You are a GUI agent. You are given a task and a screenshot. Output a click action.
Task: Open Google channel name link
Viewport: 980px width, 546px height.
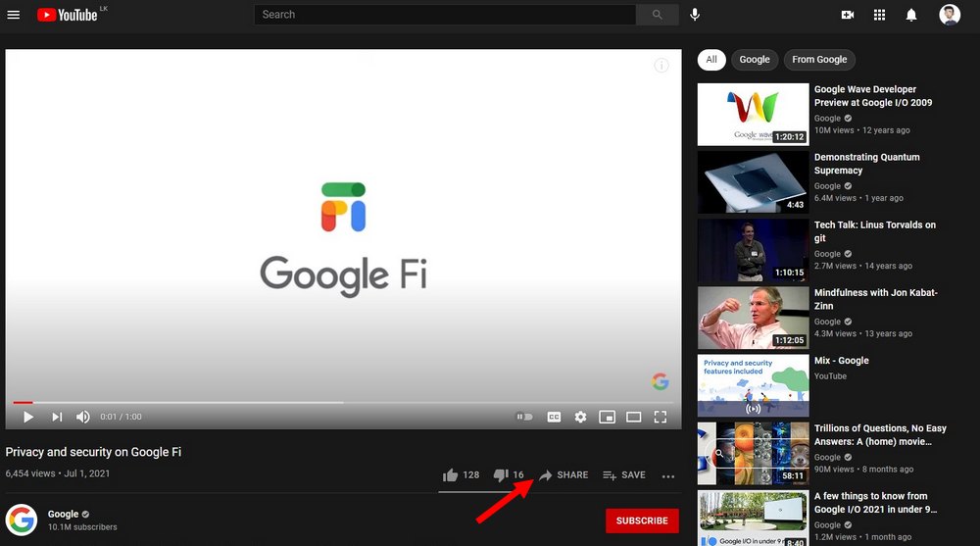pos(63,514)
